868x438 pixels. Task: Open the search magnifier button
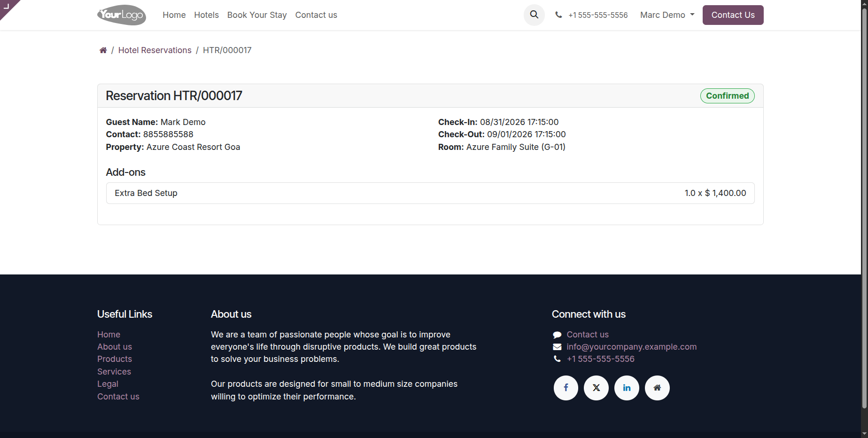(534, 15)
